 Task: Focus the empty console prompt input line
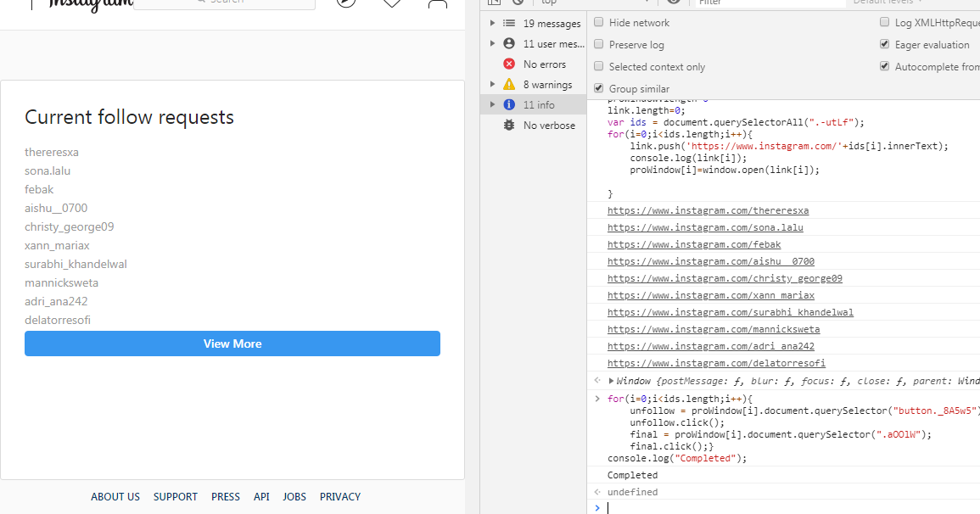coord(793,508)
